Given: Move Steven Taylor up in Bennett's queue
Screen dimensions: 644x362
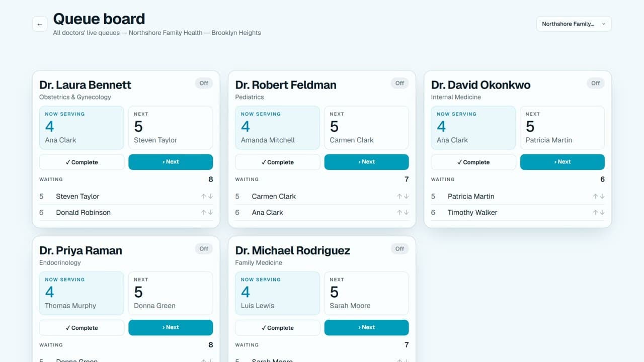Looking at the screenshot, I should click(204, 197).
